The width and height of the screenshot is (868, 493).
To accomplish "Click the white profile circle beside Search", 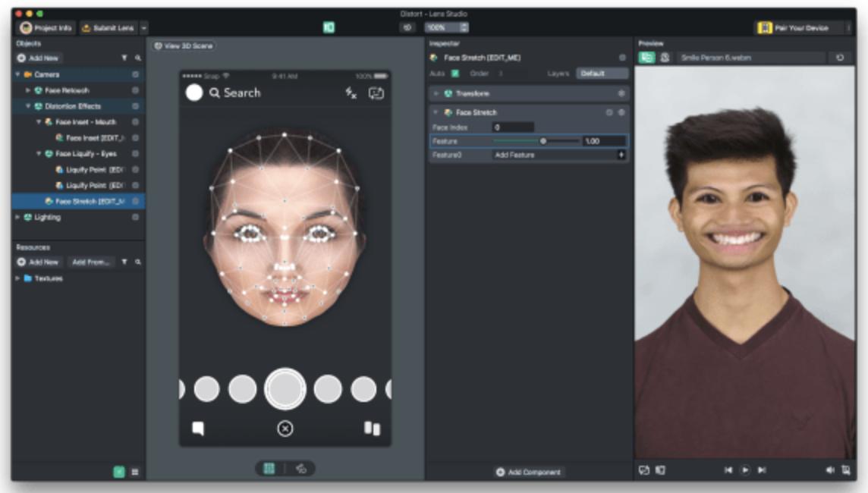I will coord(194,93).
